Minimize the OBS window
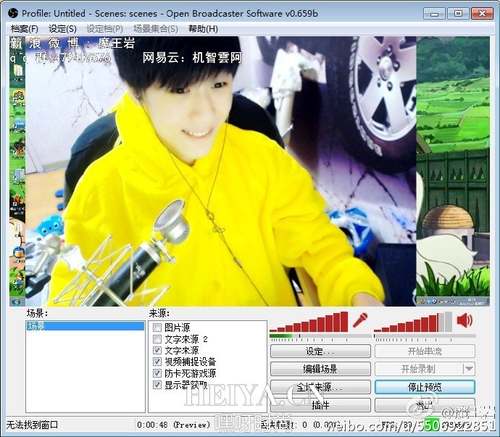This screenshot has height=437, width=500. point(434,14)
